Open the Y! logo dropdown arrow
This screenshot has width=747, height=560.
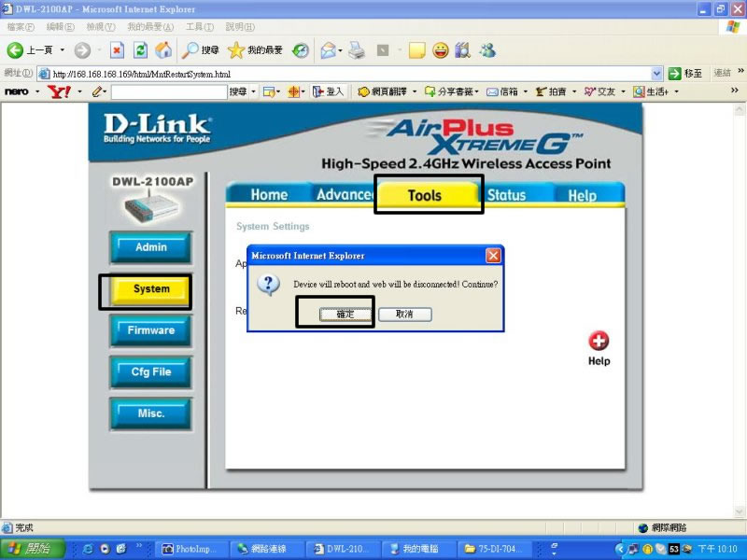(79, 91)
